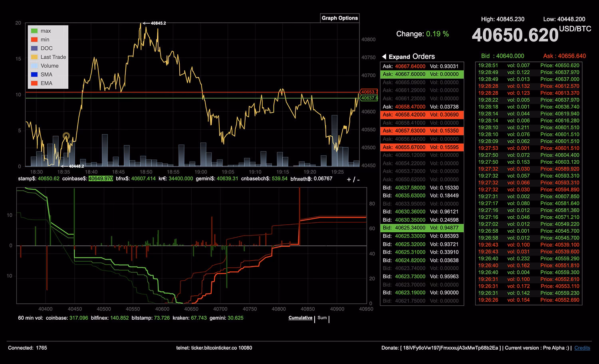Click the red min legend icon
Screen dimensions: 599x364
[x=34, y=39]
